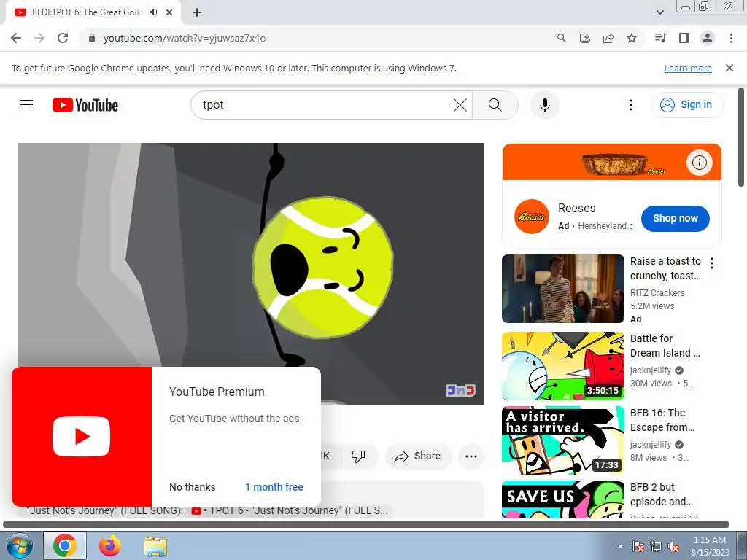Screen dimensions: 747x560
Task: Click the JnJ channel watermark on video
Action: coord(461,391)
